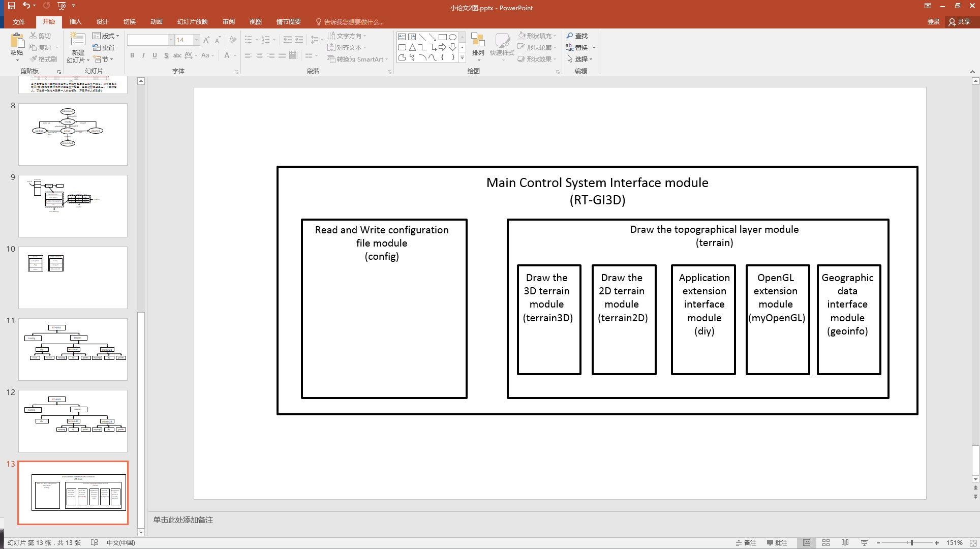Open Text Direction (文字方向) dropdown
Image resolution: width=980 pixels, height=549 pixels.
pos(347,36)
